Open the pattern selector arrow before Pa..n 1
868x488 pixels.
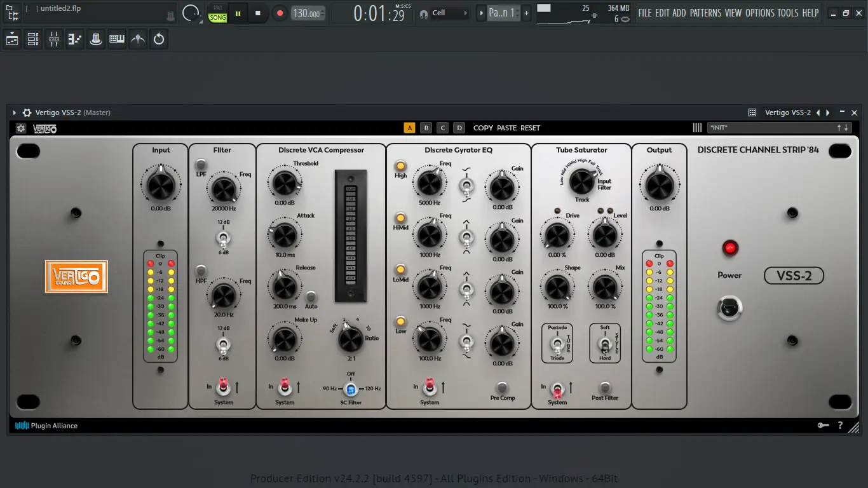point(481,13)
